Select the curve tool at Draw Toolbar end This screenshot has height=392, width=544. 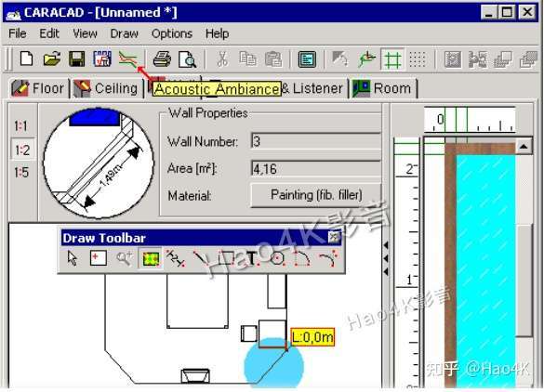coord(328,258)
